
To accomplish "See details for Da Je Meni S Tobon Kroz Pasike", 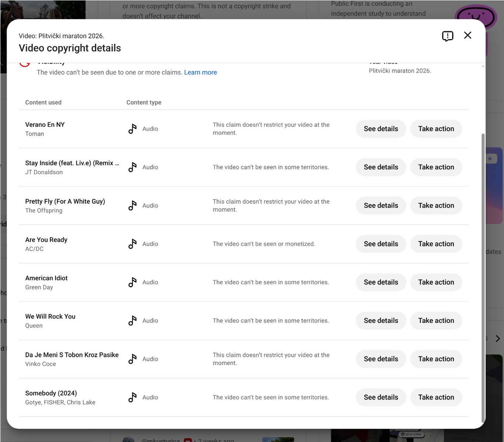I will click(381, 359).
